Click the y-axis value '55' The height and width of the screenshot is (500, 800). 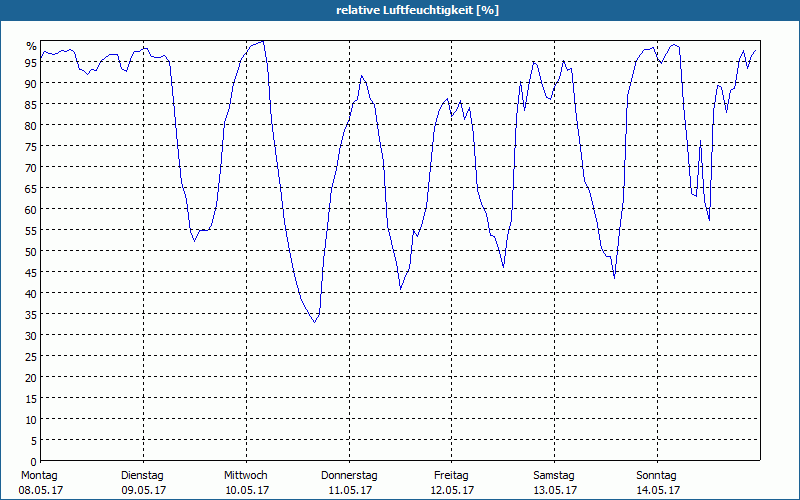(x=31, y=230)
